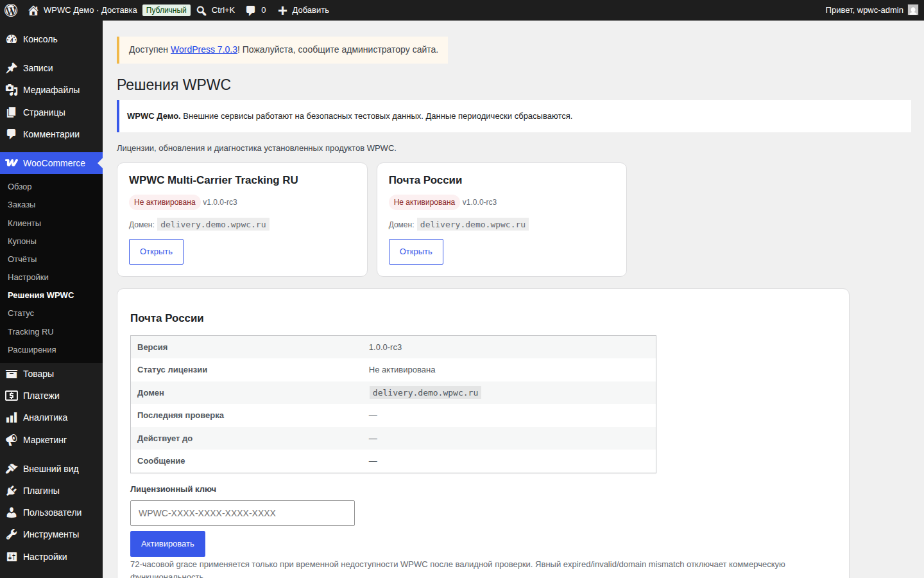Click the domain code on Почта России card

pos(473,225)
